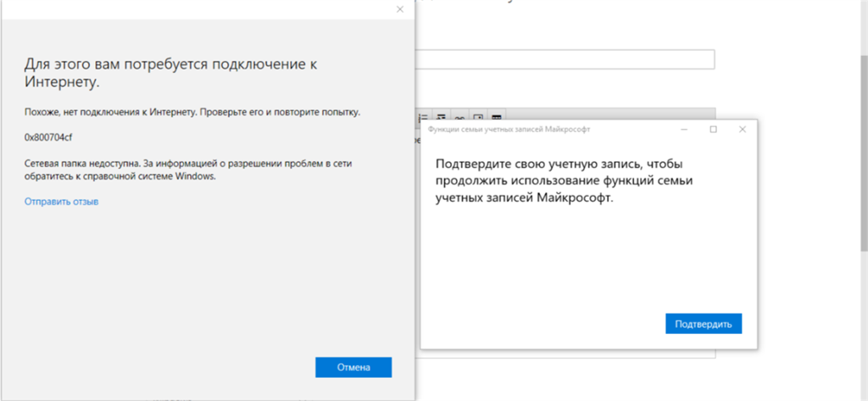Close the Функции семьи учетных записей window

(x=743, y=129)
